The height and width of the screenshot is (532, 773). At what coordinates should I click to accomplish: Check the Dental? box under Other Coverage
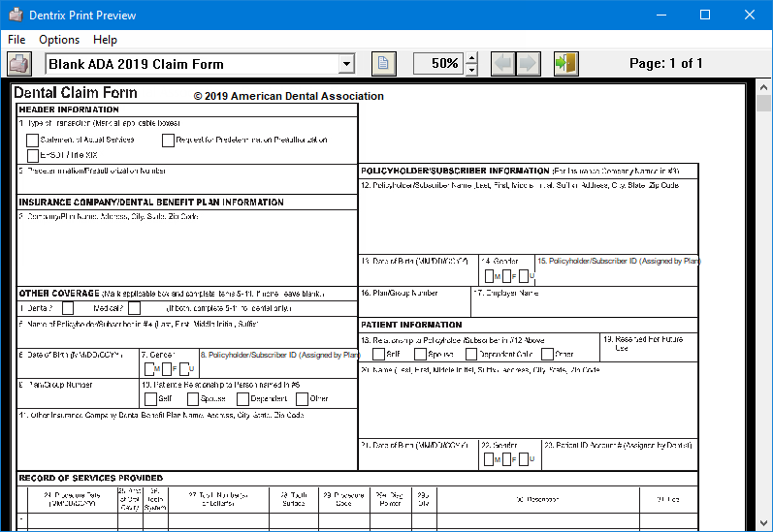(x=68, y=308)
